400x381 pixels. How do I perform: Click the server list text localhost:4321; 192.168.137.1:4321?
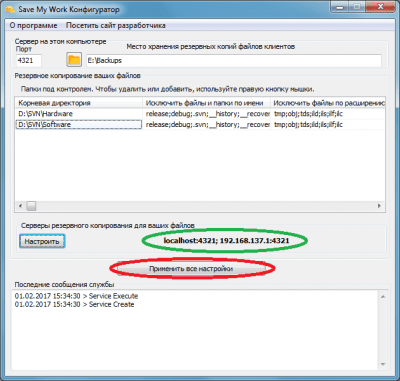[226, 240]
